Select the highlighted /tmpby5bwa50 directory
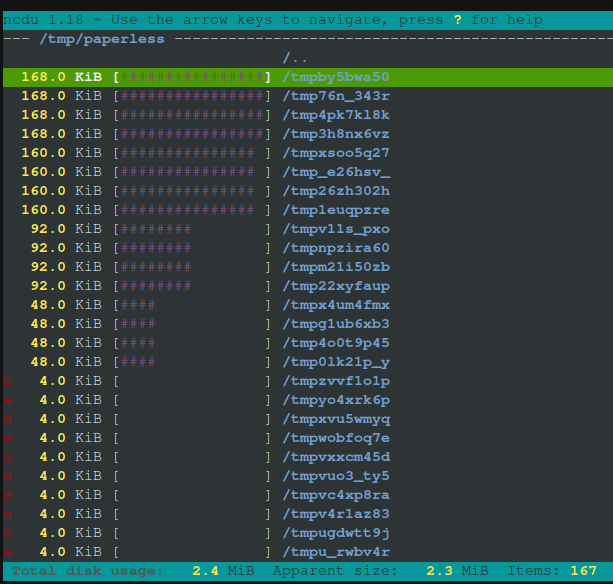 [336, 77]
